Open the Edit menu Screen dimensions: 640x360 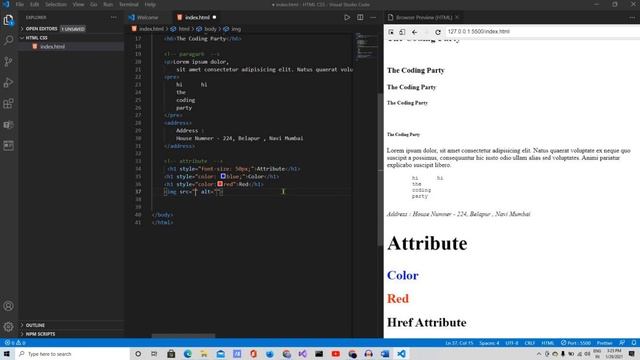34,4
